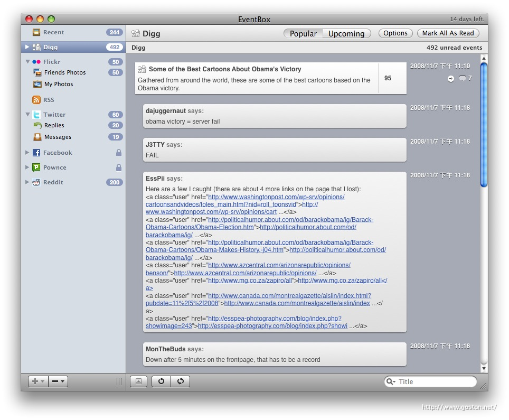Viewport: 509px width, 420px height.
Task: Collapse the Twitter group
Action: [x=27, y=115]
